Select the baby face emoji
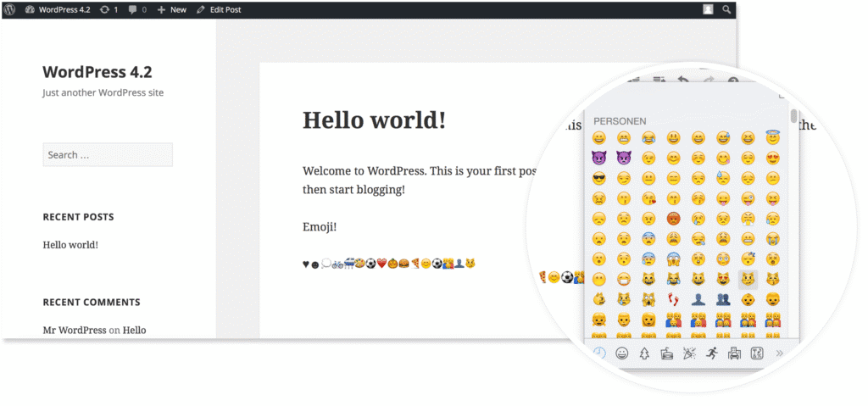The width and height of the screenshot is (868, 406). (748, 300)
